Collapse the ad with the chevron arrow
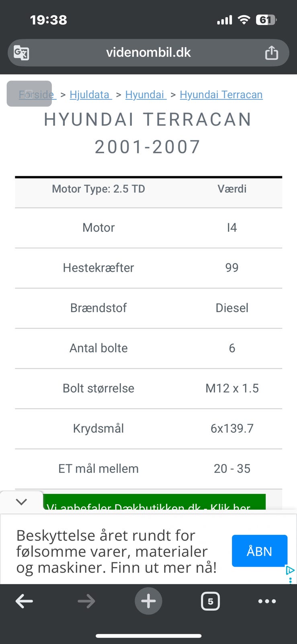The height and width of the screenshot is (644, 297). coord(21,502)
